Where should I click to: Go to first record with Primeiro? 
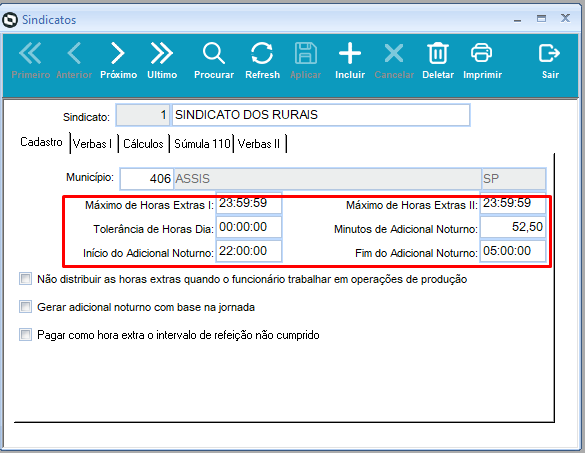click(31, 60)
